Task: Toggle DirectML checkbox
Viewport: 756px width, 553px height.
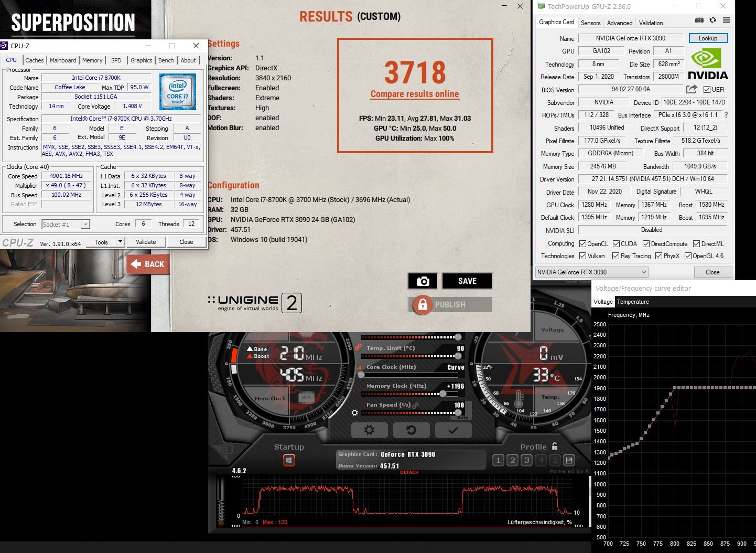Action: click(696, 244)
